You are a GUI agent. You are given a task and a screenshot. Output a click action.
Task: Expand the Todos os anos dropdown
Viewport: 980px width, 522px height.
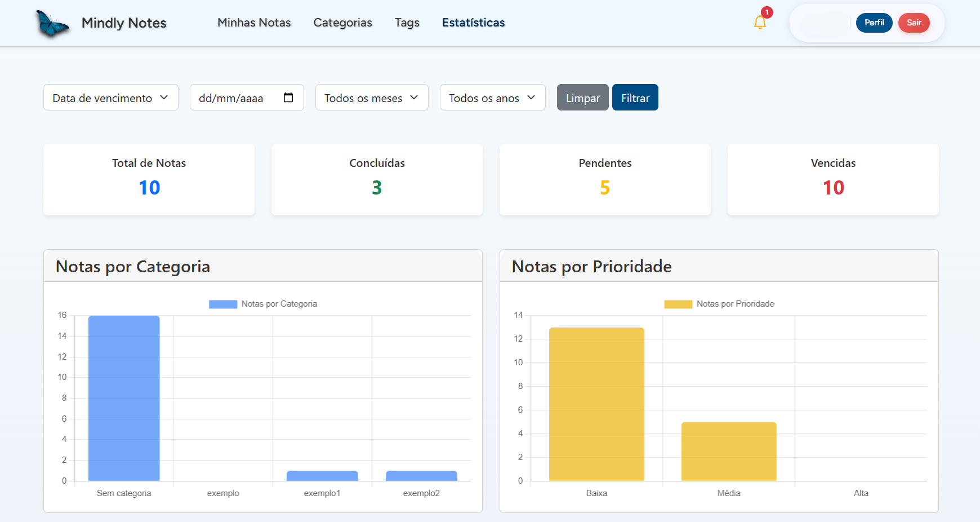(x=493, y=98)
